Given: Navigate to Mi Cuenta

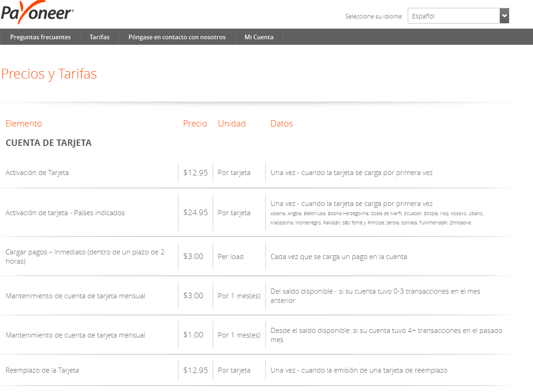Looking at the screenshot, I should 259,37.
